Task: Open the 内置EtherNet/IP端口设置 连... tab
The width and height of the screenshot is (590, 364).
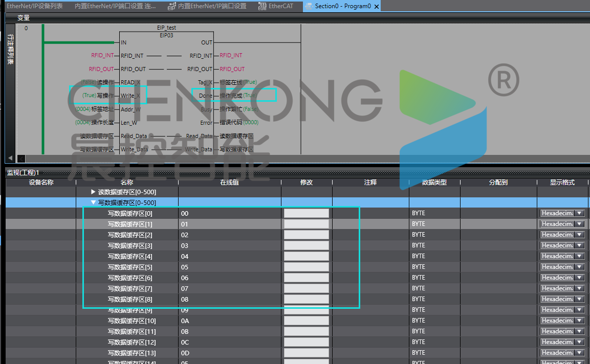Action: tap(115, 6)
